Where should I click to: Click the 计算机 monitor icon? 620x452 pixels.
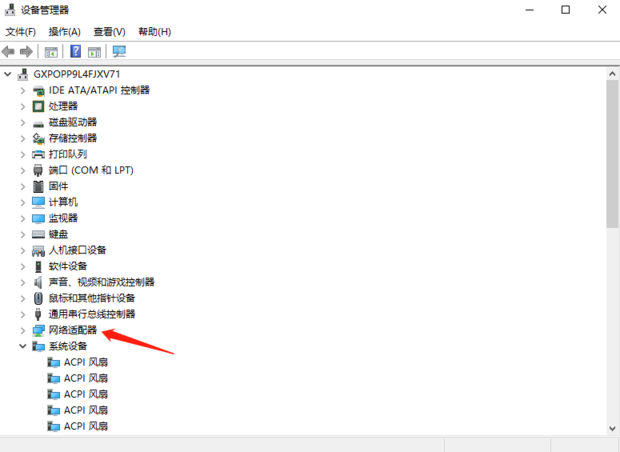(x=38, y=202)
